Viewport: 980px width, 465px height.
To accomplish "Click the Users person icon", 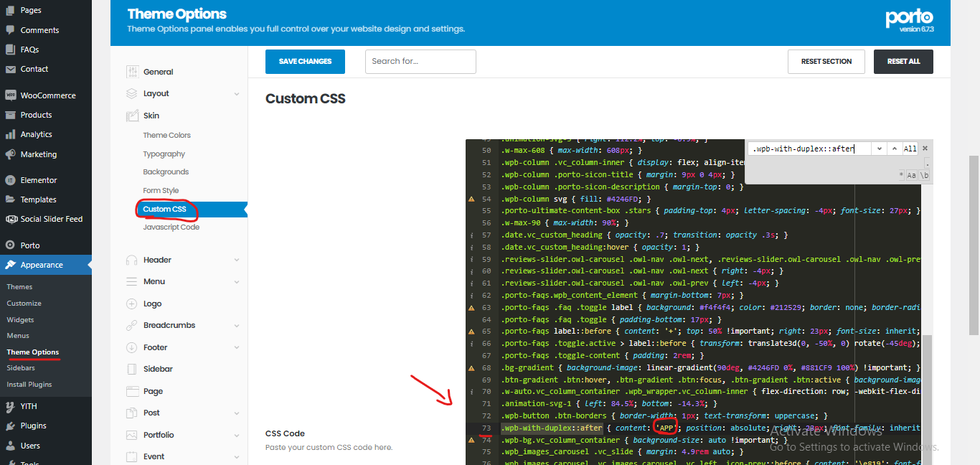I will coord(10,446).
